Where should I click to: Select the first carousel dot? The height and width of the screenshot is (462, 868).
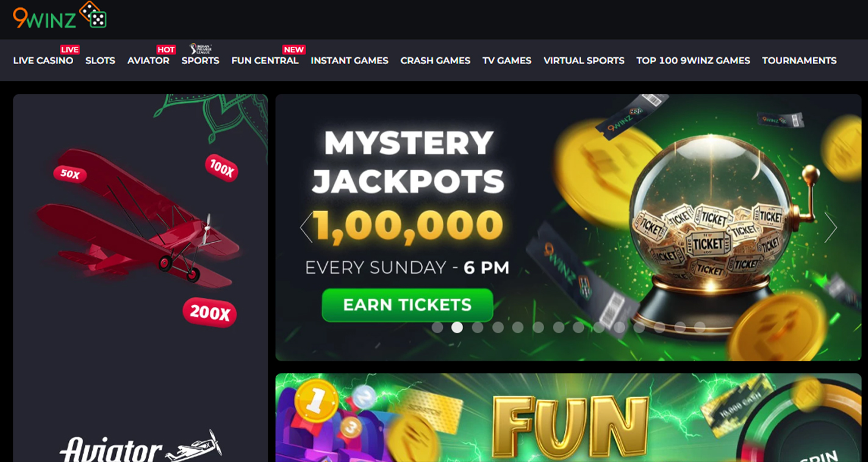(x=437, y=327)
